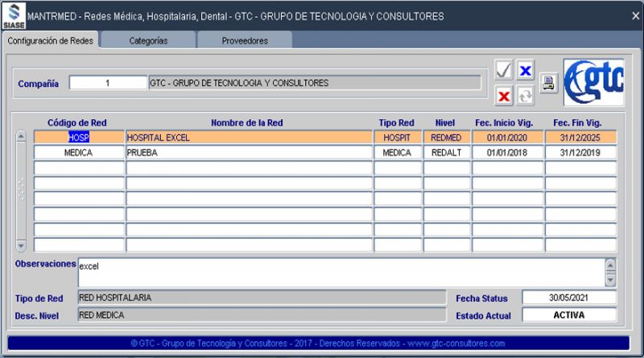
Task: Click the REDMED level cell
Action: pyautogui.click(x=446, y=138)
